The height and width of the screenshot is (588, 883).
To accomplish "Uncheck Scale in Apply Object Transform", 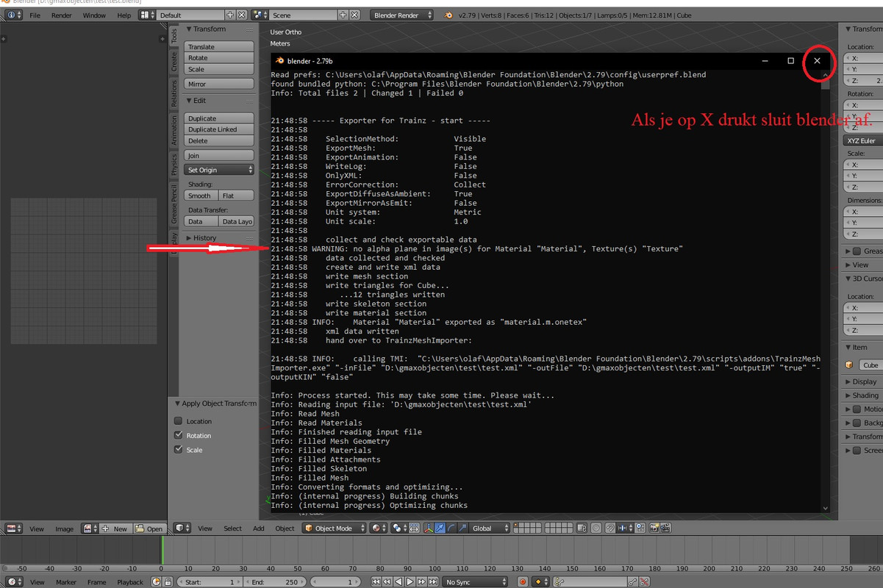I will (x=178, y=449).
